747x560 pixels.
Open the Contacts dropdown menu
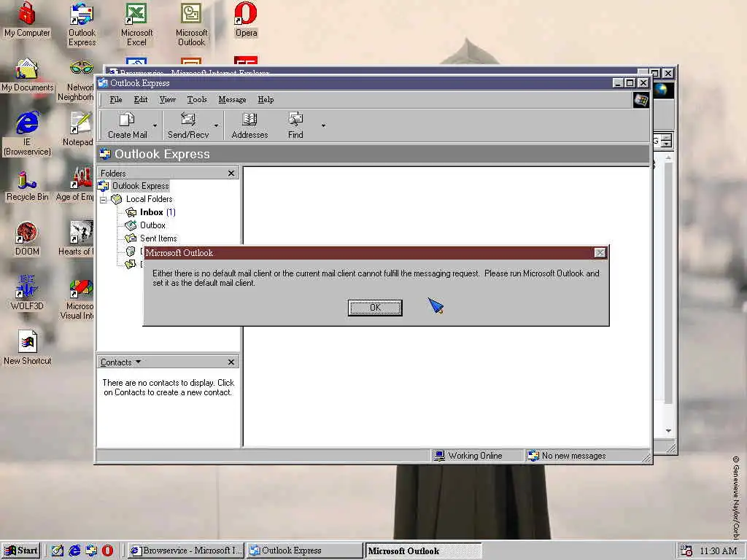pyautogui.click(x=120, y=362)
